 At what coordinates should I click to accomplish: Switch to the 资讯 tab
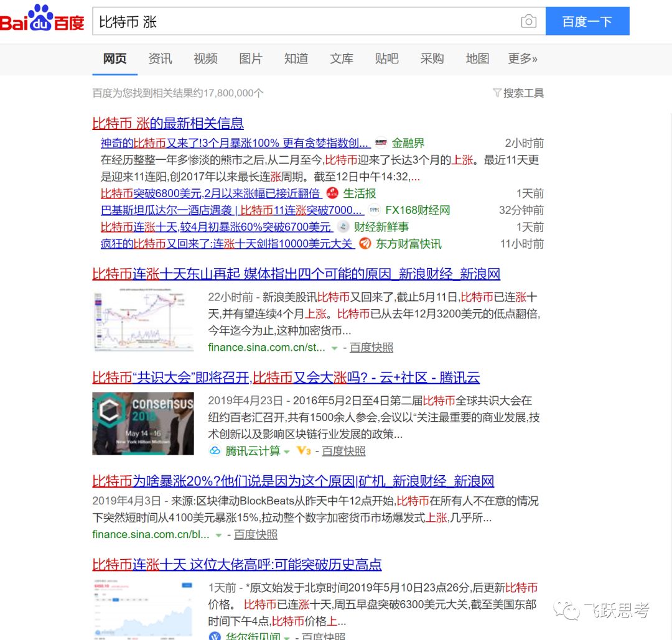[x=160, y=58]
